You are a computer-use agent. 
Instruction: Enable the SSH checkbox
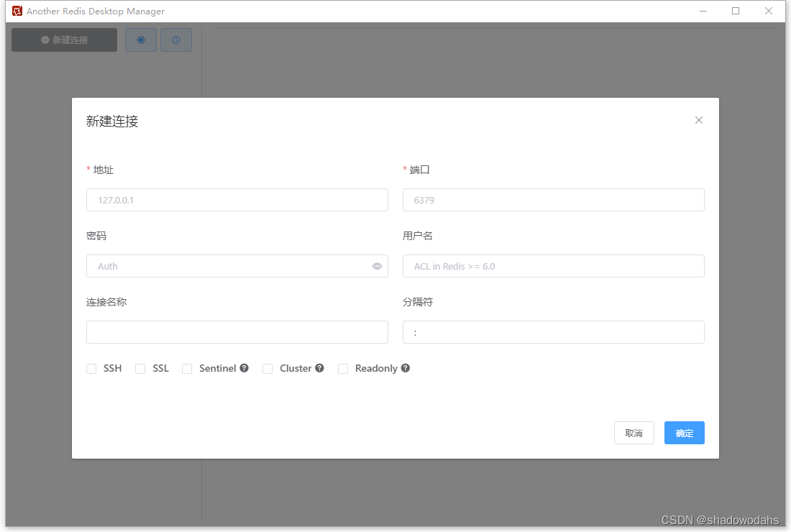click(x=91, y=369)
